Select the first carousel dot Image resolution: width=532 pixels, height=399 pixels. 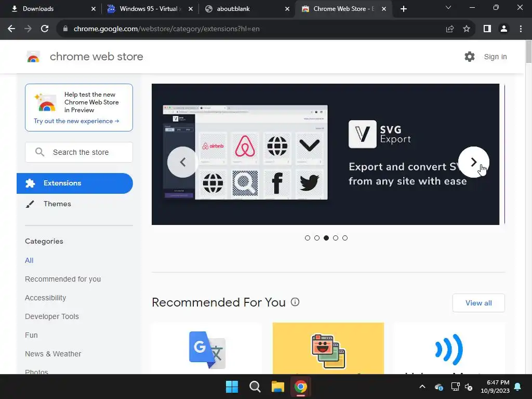pyautogui.click(x=308, y=238)
